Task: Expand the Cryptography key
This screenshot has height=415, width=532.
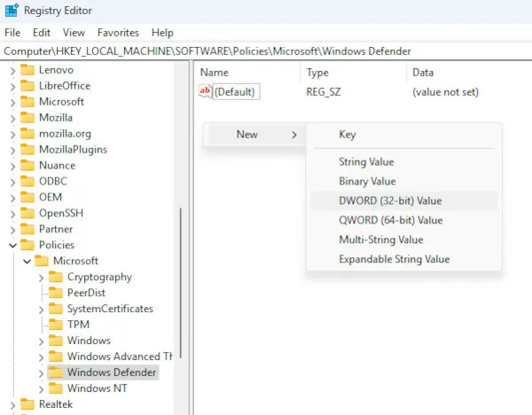Action: pyautogui.click(x=41, y=278)
